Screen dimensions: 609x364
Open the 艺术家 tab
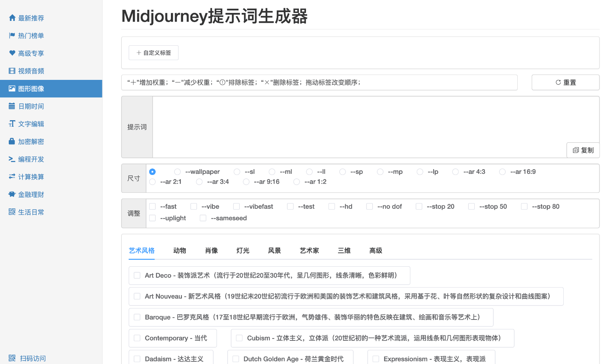[309, 250]
